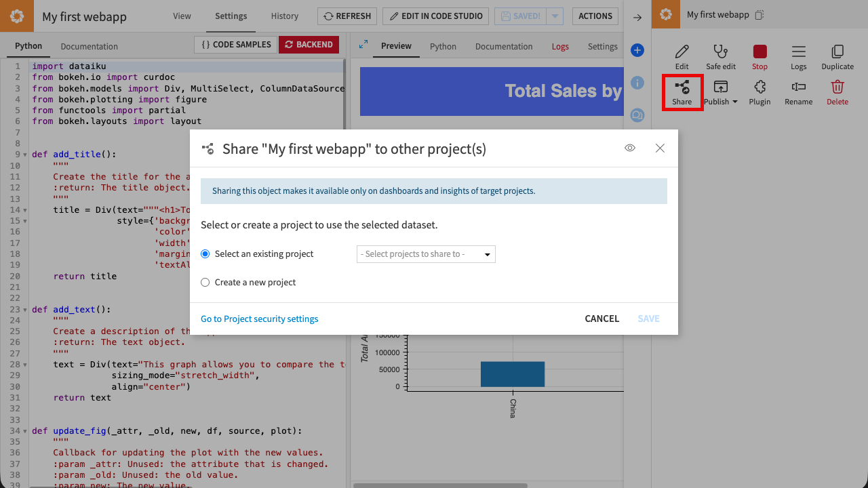
Task: Collapse right panel with arrow icon
Action: coord(637,18)
